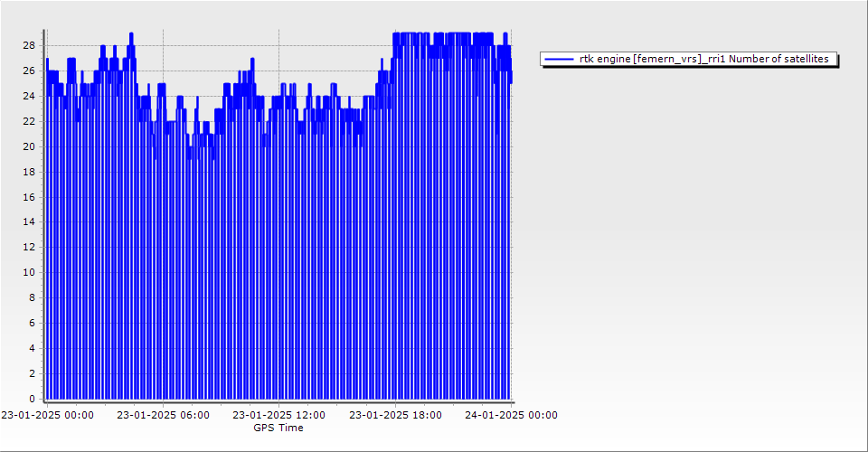This screenshot has height=452, width=868.
Task: Click the y-axis tick label 10
Action: click(29, 272)
